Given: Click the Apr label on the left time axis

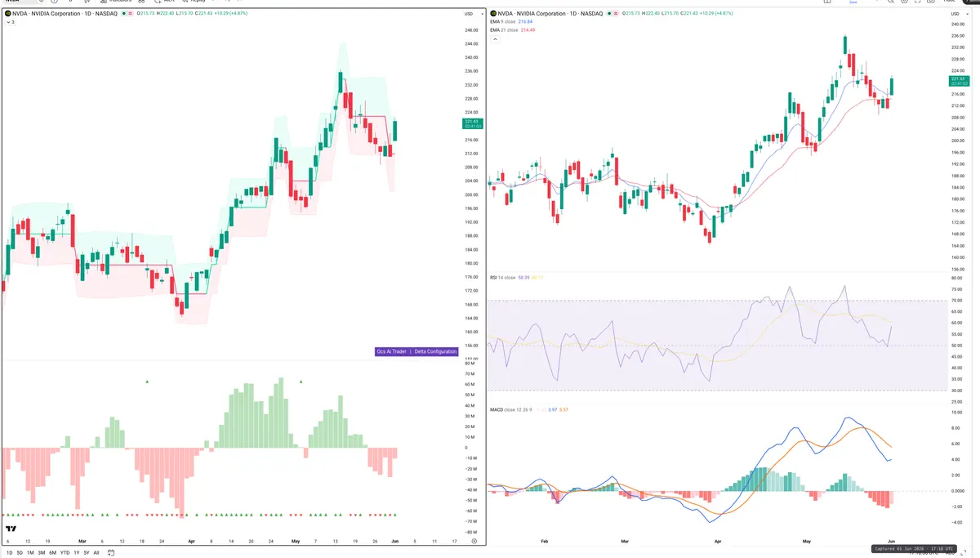Looking at the screenshot, I should tap(191, 541).
